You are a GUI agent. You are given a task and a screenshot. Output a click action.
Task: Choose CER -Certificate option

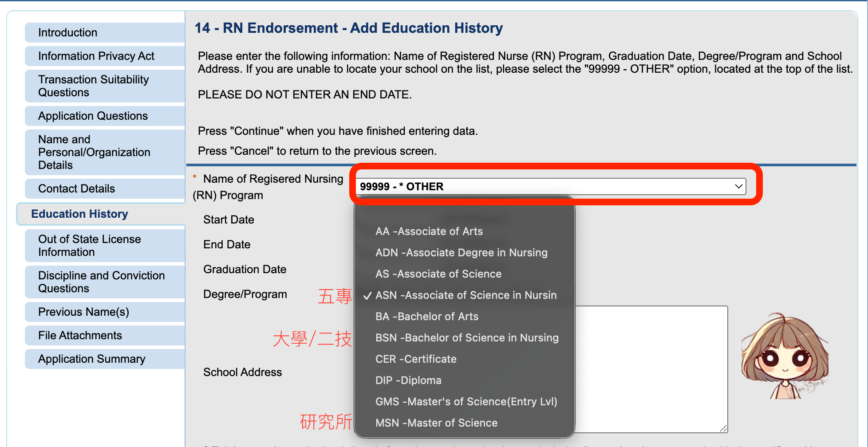click(464, 359)
